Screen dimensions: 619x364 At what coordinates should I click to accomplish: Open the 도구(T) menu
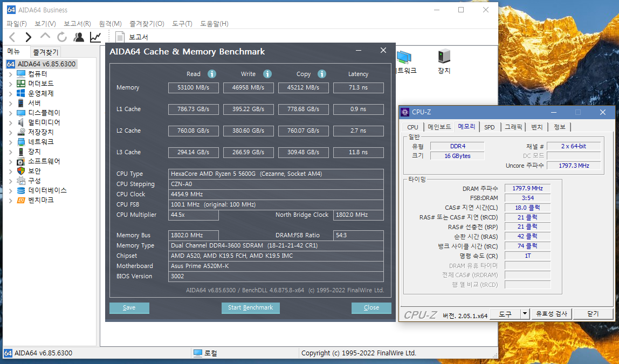pos(182,24)
